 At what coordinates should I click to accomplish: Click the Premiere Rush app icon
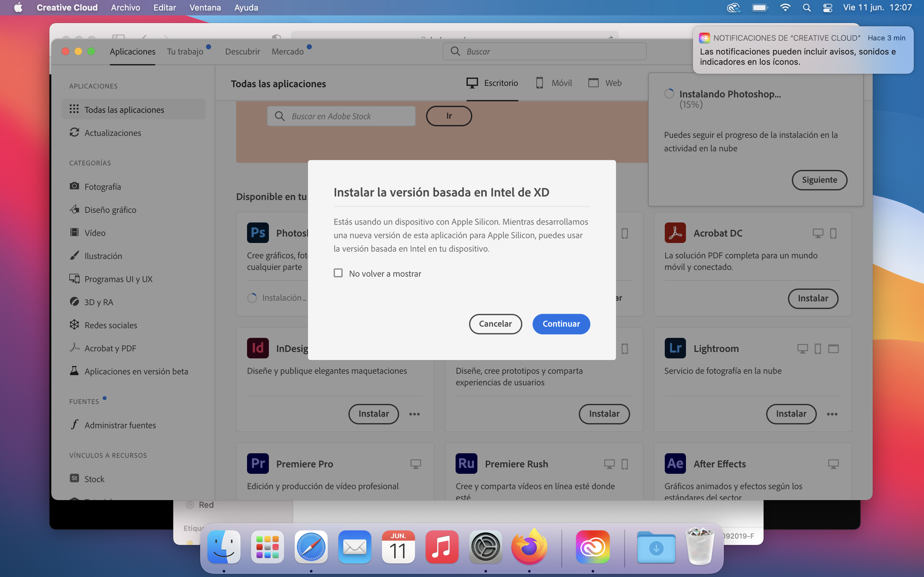(x=466, y=464)
